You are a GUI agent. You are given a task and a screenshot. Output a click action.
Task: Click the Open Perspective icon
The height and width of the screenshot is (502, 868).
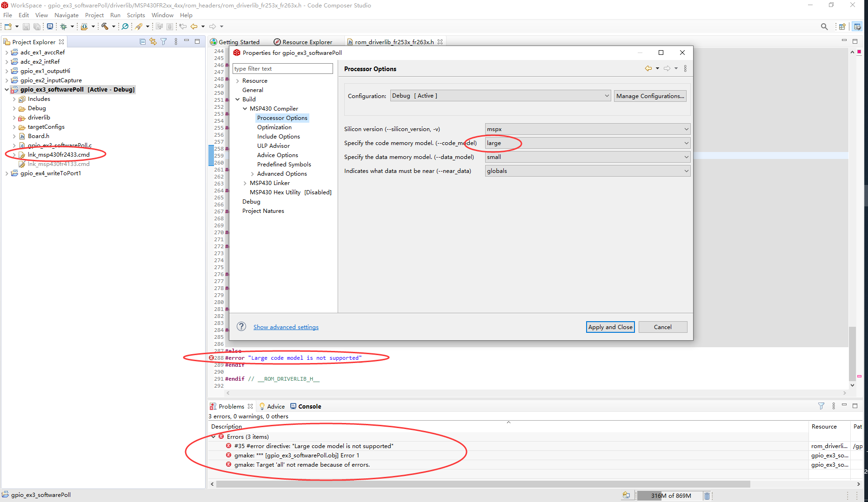[x=842, y=26]
